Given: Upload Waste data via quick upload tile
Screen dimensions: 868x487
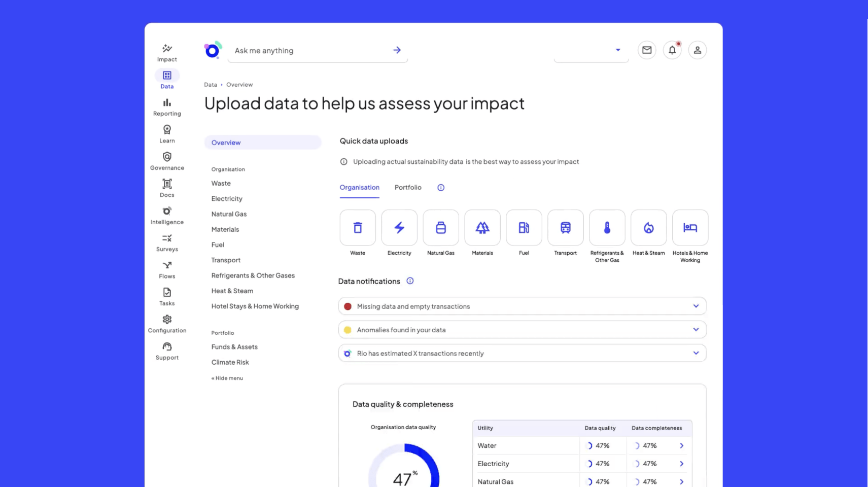Looking at the screenshot, I should coord(358,228).
